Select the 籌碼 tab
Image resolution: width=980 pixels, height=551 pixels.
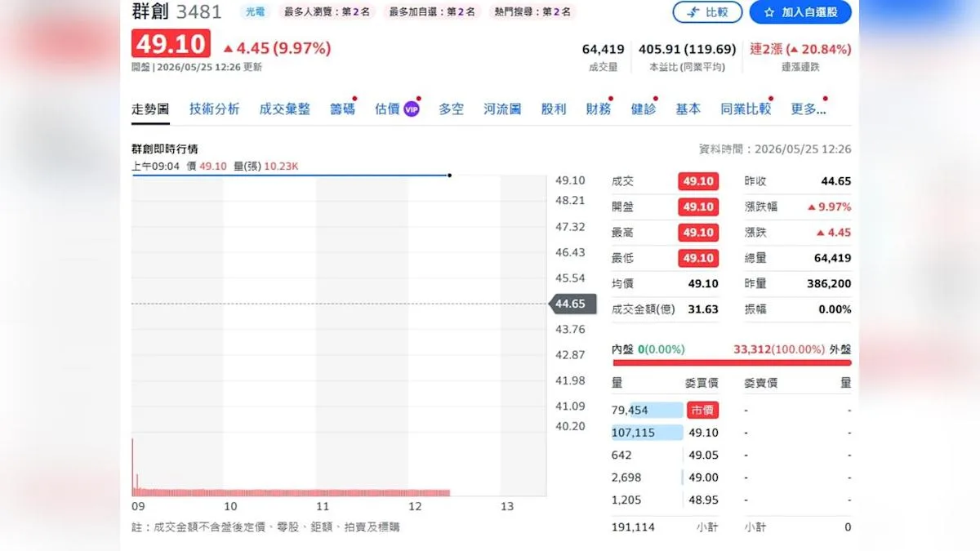click(343, 109)
